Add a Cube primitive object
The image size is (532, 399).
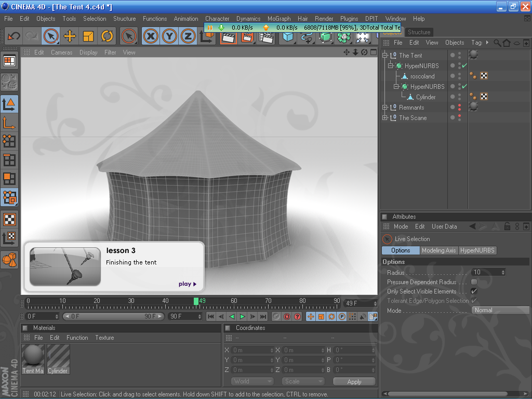[x=288, y=37]
